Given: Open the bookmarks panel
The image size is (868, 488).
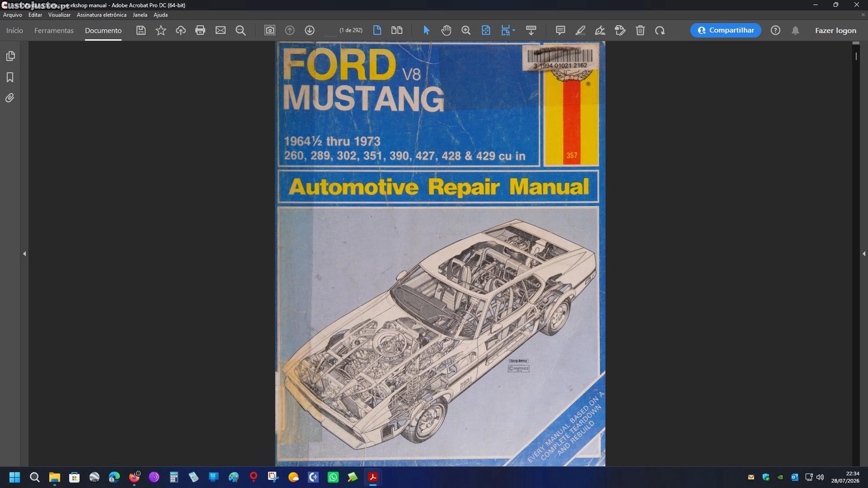Looking at the screenshot, I should coord(10,77).
